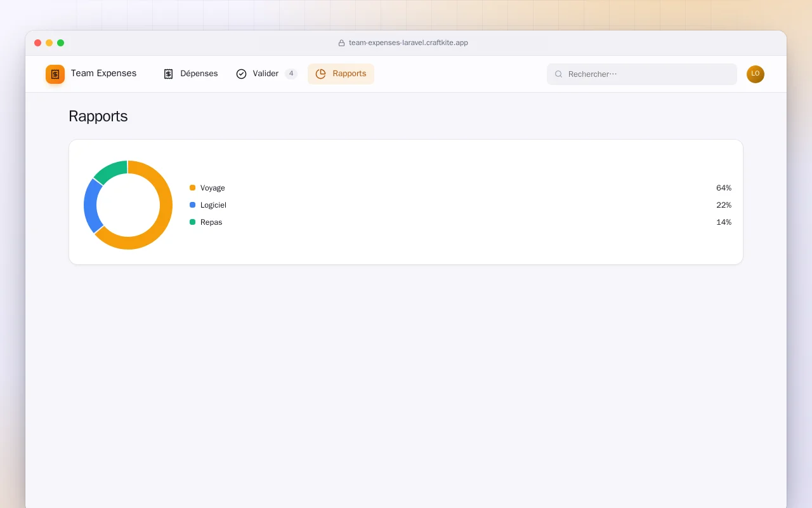Click the Valider count badge 4

coord(291,74)
